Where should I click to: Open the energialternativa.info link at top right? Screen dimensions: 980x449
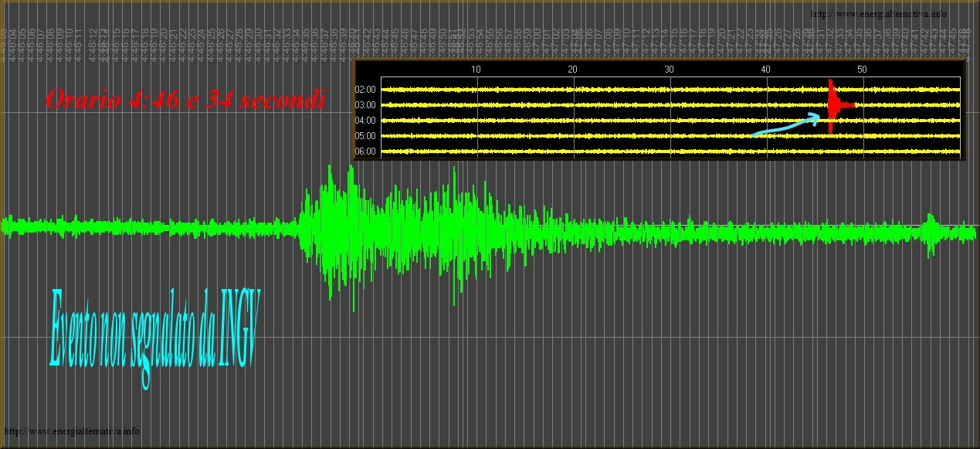(879, 14)
